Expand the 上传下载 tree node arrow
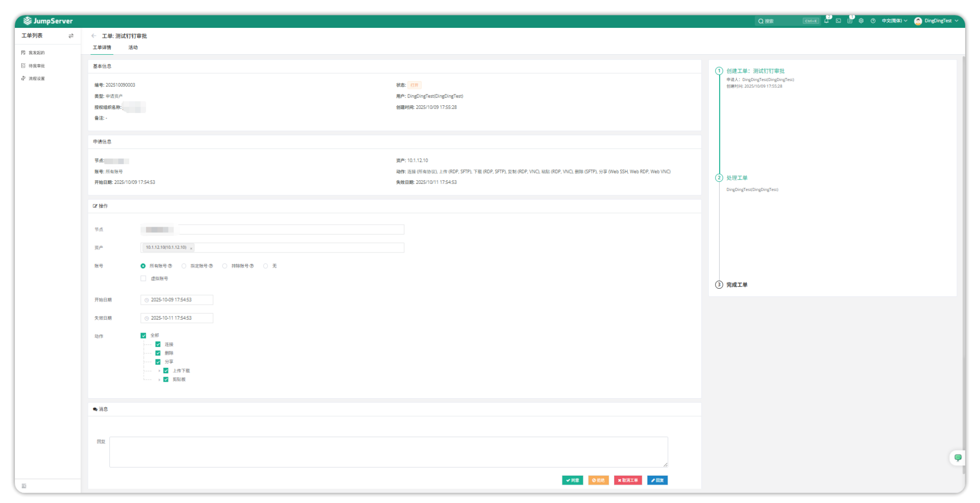The height and width of the screenshot is (503, 980). [x=159, y=371]
